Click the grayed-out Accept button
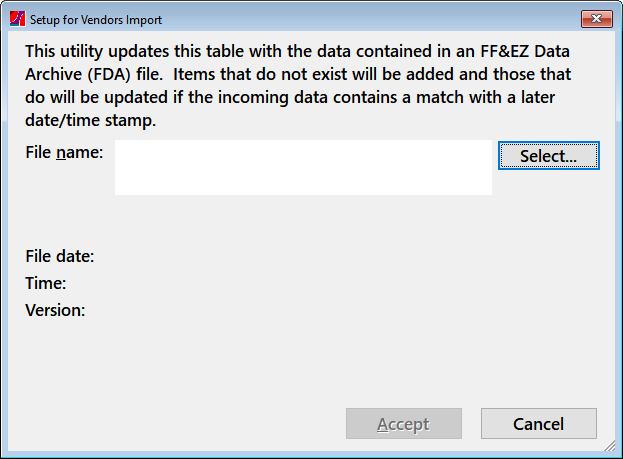This screenshot has height=459, width=623. (x=404, y=424)
